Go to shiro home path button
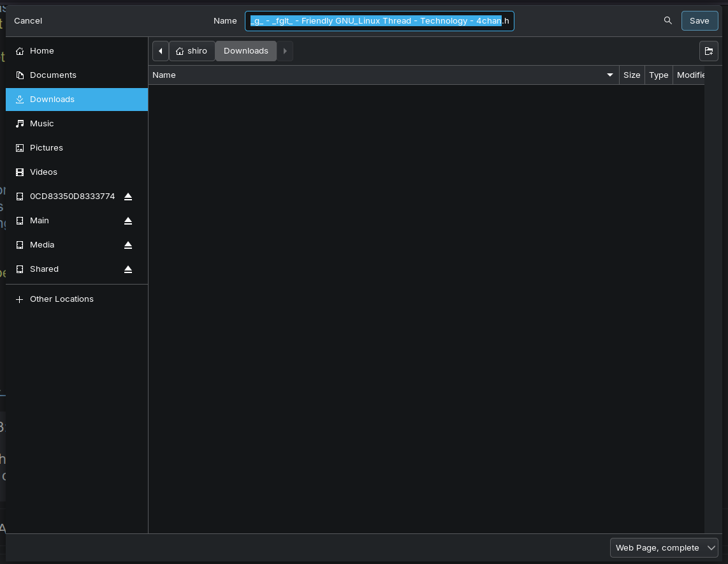The image size is (728, 564). (x=192, y=51)
